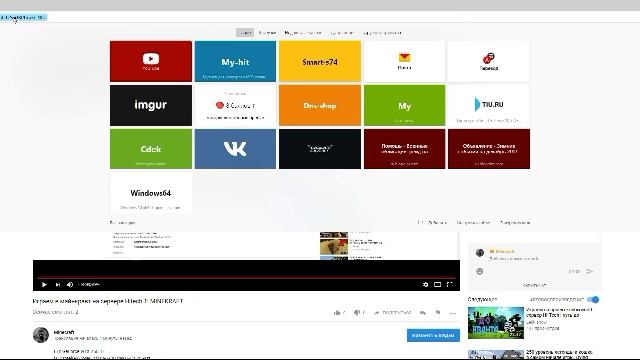Open the TIU.RU tile
This screenshot has width=640, height=360.
tap(489, 105)
